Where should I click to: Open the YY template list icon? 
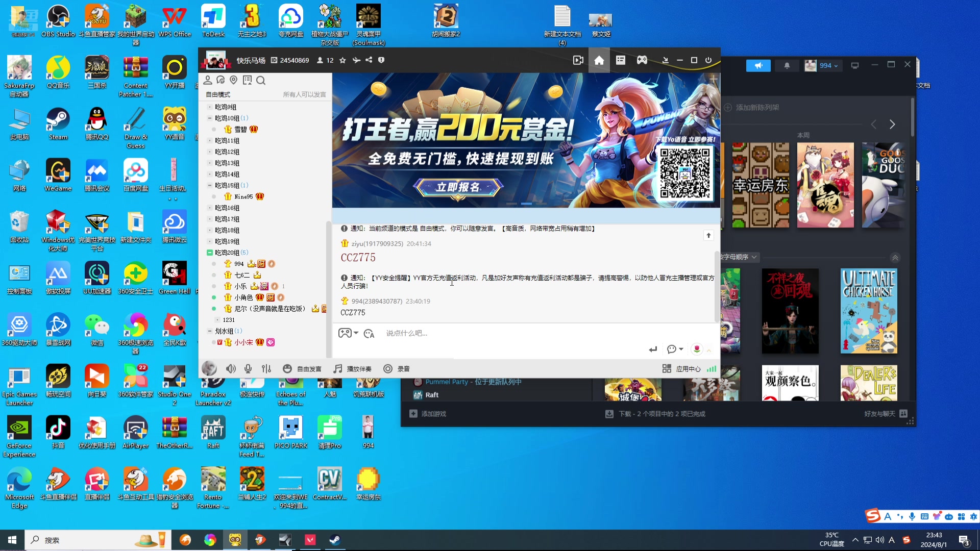click(x=621, y=60)
